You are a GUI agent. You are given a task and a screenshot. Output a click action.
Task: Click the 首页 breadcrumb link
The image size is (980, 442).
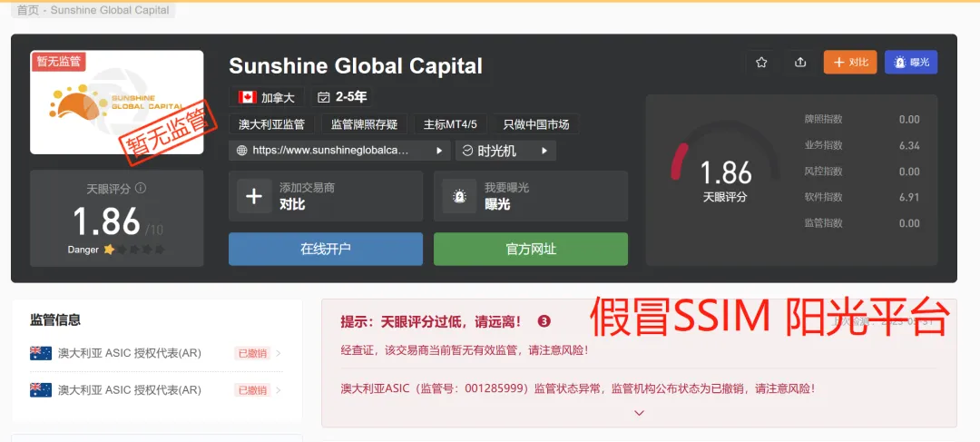point(27,10)
